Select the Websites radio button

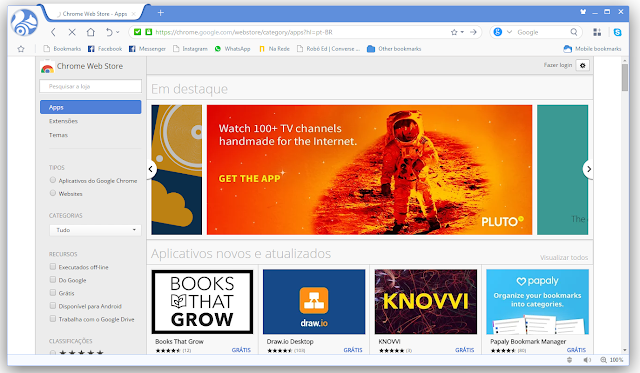(53, 193)
